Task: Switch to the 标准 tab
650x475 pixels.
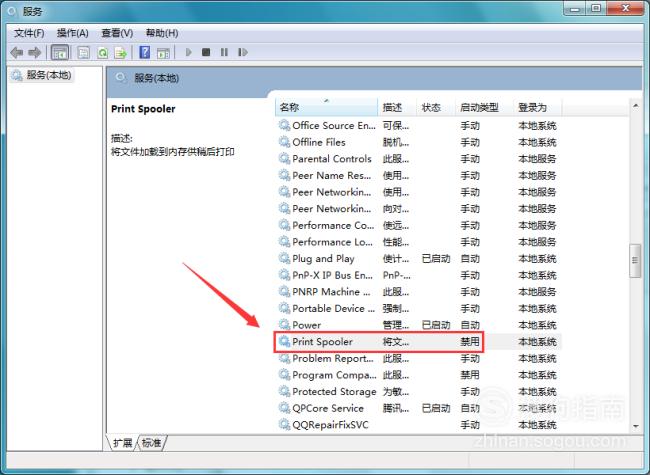Action: (x=151, y=443)
